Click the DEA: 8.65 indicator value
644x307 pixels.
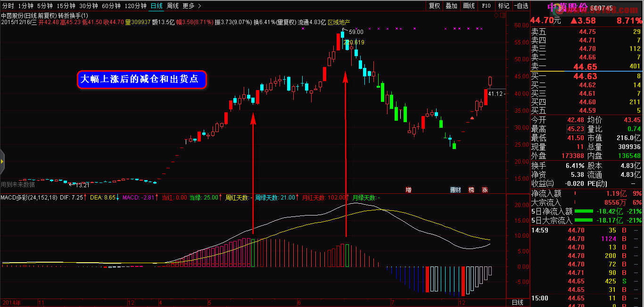click(x=103, y=197)
